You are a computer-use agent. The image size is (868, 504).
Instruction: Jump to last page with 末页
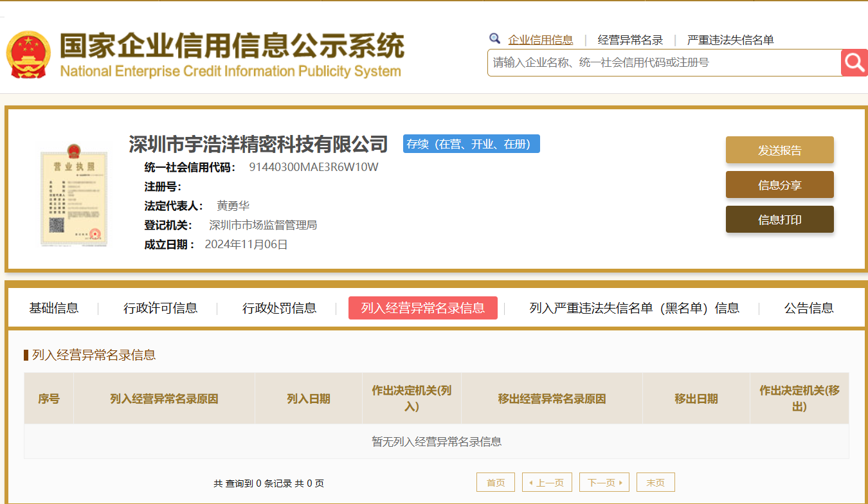click(x=655, y=483)
